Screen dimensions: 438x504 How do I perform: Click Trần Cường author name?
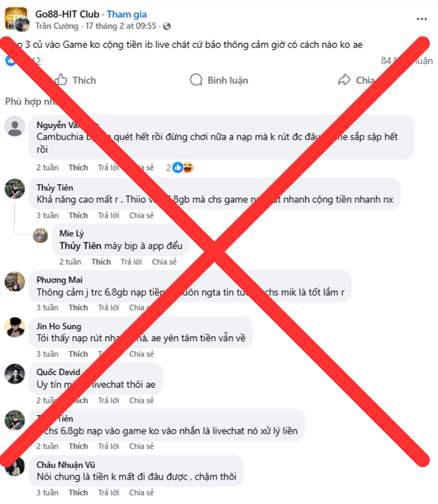coord(57,26)
